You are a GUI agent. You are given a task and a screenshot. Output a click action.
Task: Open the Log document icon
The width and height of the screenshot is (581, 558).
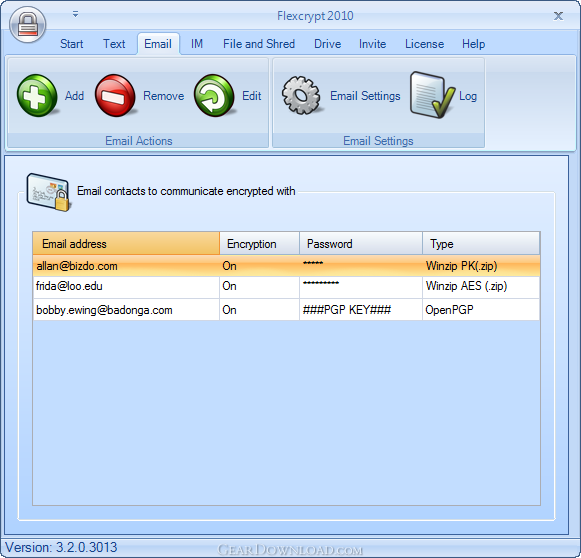[432, 95]
